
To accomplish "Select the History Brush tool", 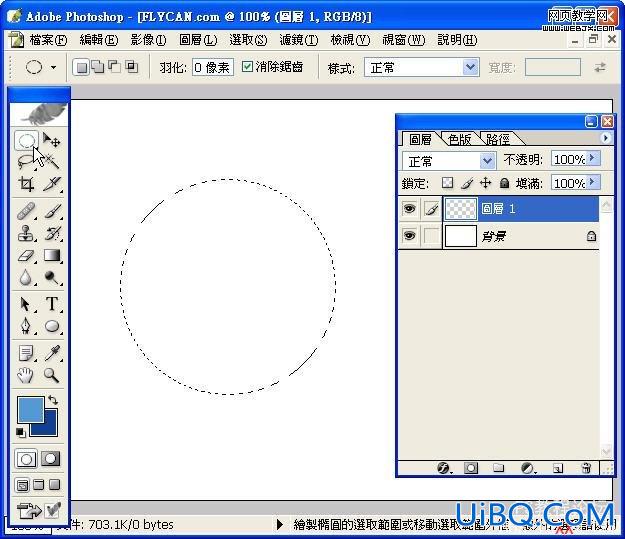I will [x=52, y=233].
